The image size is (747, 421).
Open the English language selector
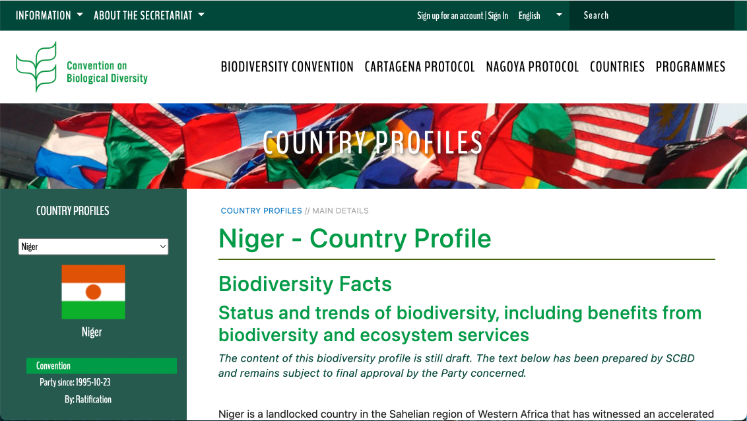pos(535,15)
